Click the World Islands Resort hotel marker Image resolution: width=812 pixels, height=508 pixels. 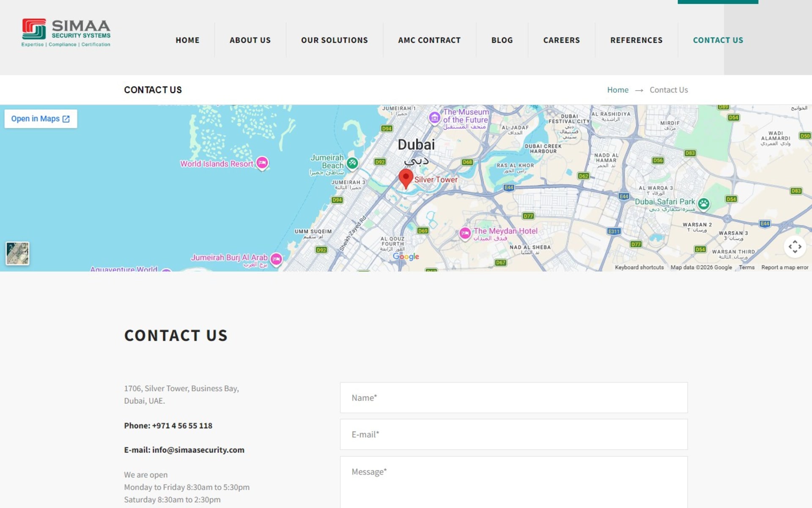click(262, 163)
